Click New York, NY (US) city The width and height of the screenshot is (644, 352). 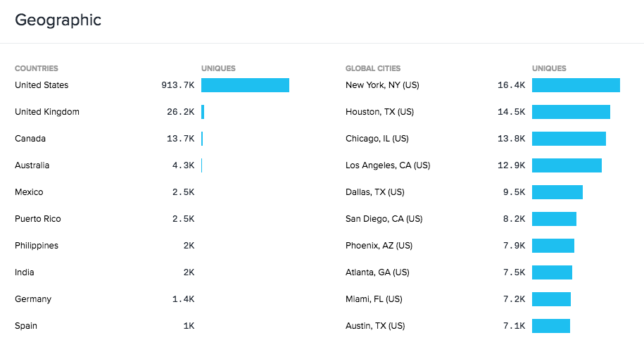[x=382, y=85]
